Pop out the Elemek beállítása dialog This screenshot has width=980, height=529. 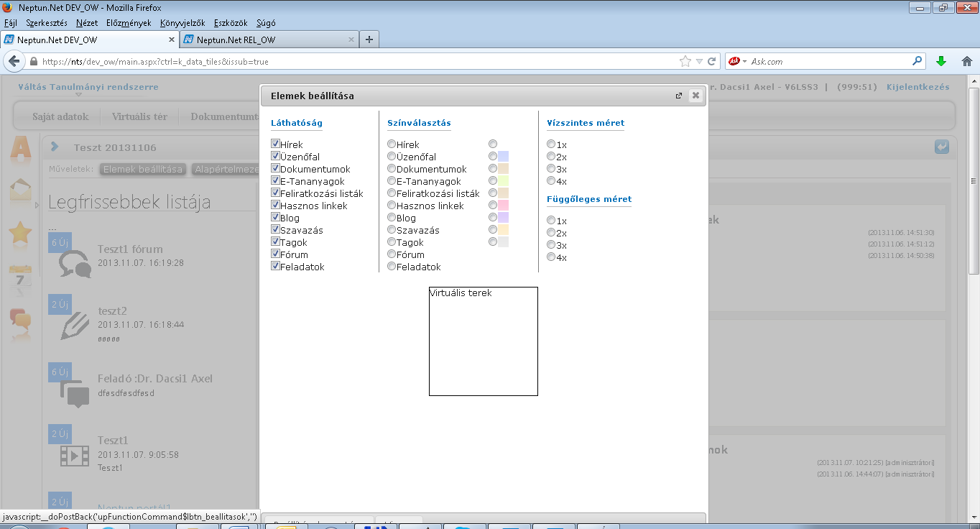[x=679, y=96]
